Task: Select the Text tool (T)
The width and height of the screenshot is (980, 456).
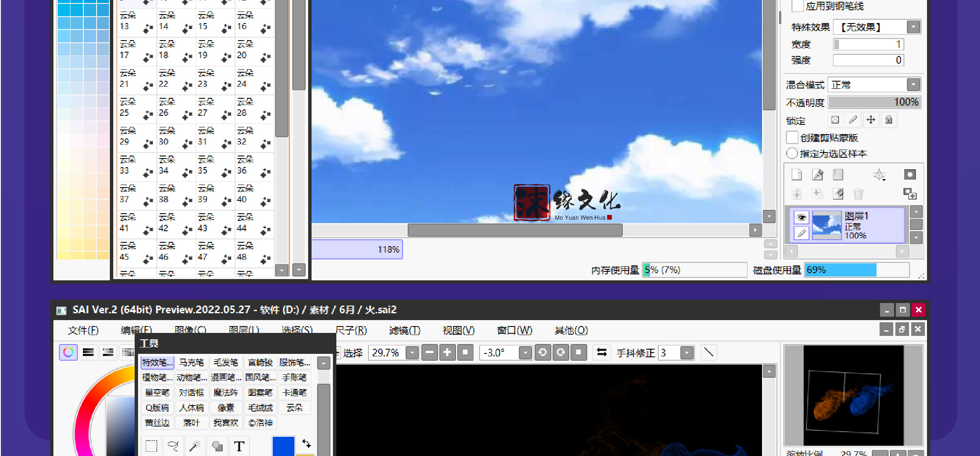Action: click(x=239, y=446)
